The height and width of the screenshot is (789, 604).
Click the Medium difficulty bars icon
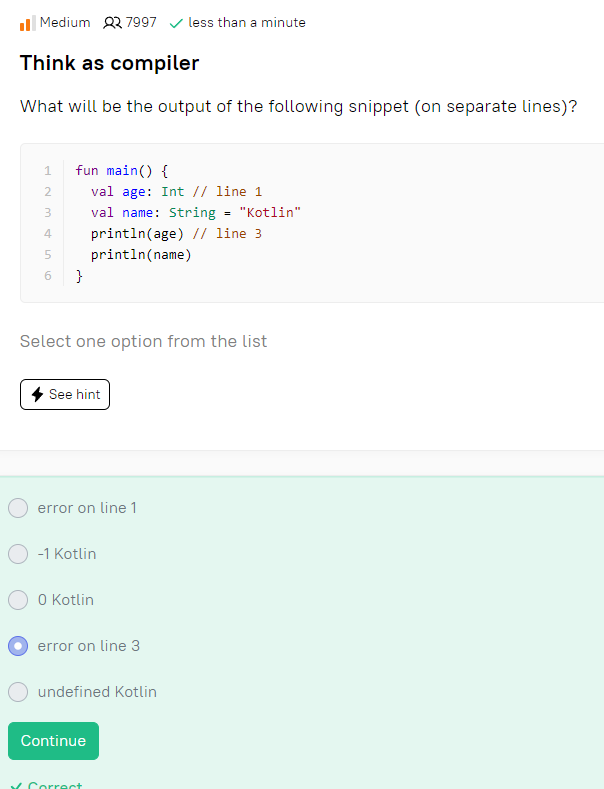coord(28,23)
